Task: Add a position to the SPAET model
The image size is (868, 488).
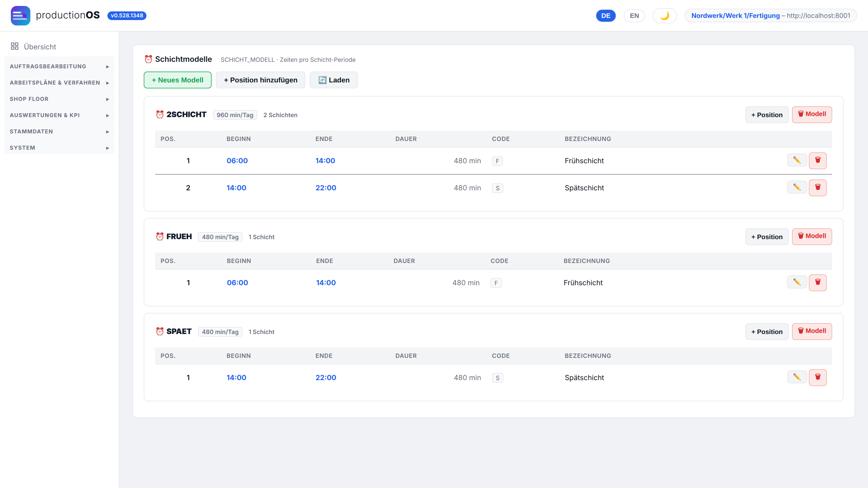Action: click(767, 332)
